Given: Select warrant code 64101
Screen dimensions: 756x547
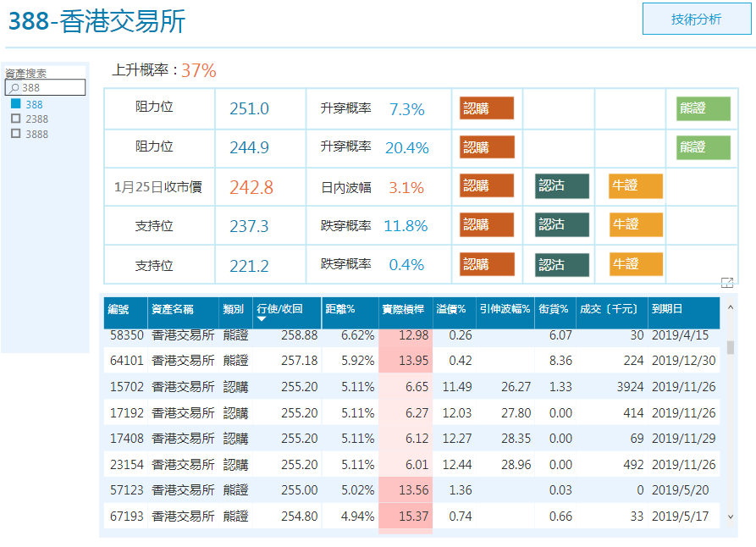Looking at the screenshot, I should 127,361.
